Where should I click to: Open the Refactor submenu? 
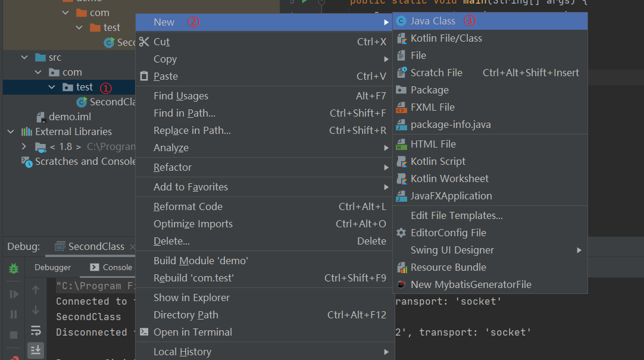tap(265, 167)
